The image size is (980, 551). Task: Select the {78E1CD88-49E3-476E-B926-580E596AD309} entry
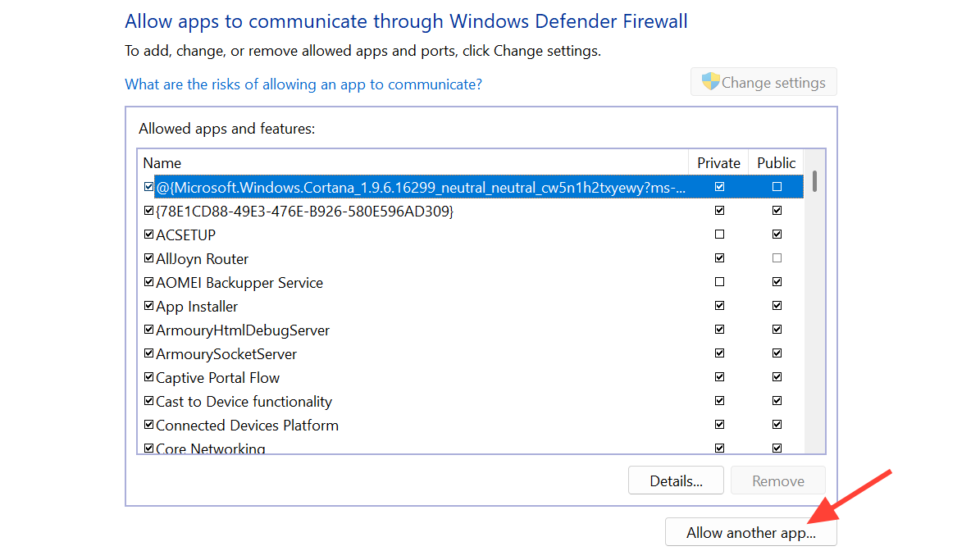tap(304, 211)
